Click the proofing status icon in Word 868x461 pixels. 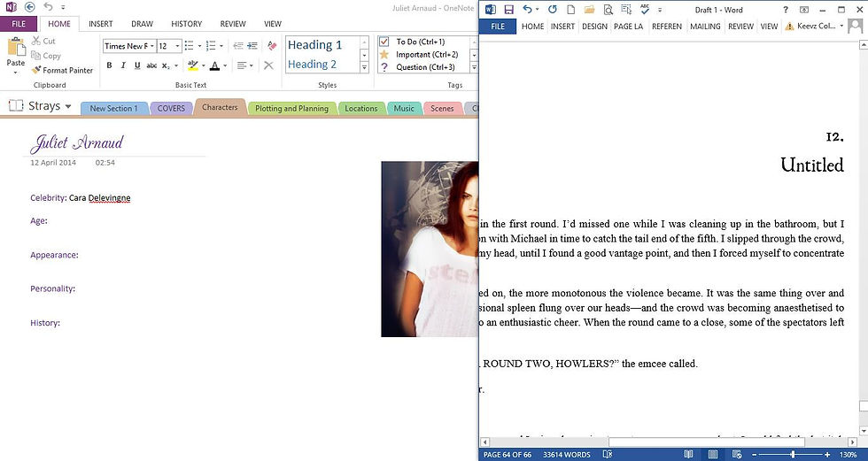coord(608,455)
